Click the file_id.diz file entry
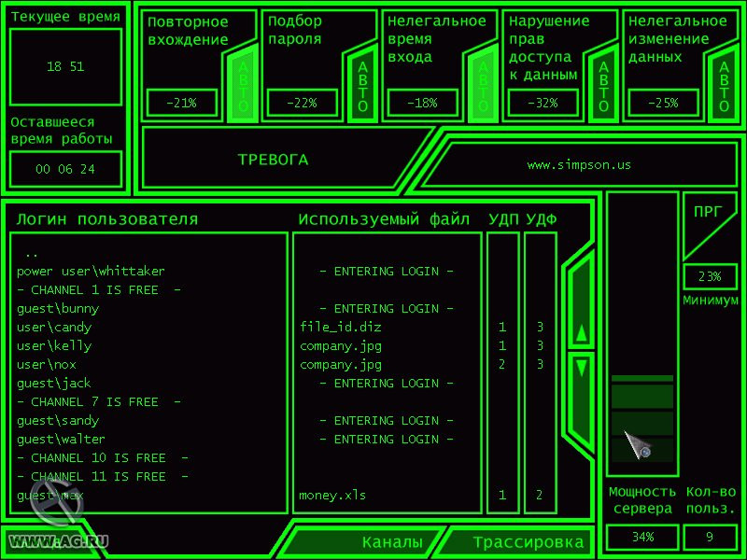747x560 pixels. [341, 328]
